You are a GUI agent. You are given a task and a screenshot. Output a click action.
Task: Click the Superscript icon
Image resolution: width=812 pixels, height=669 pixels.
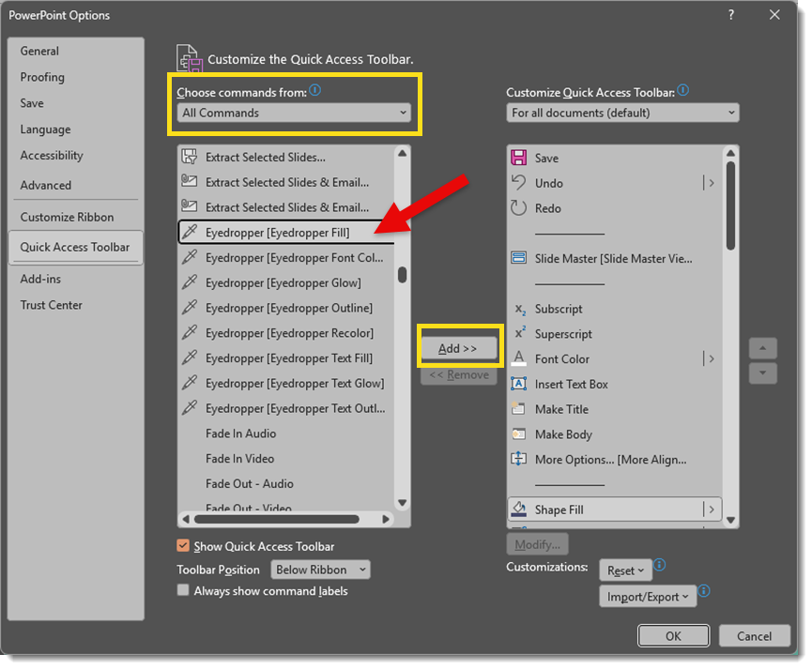(x=520, y=333)
